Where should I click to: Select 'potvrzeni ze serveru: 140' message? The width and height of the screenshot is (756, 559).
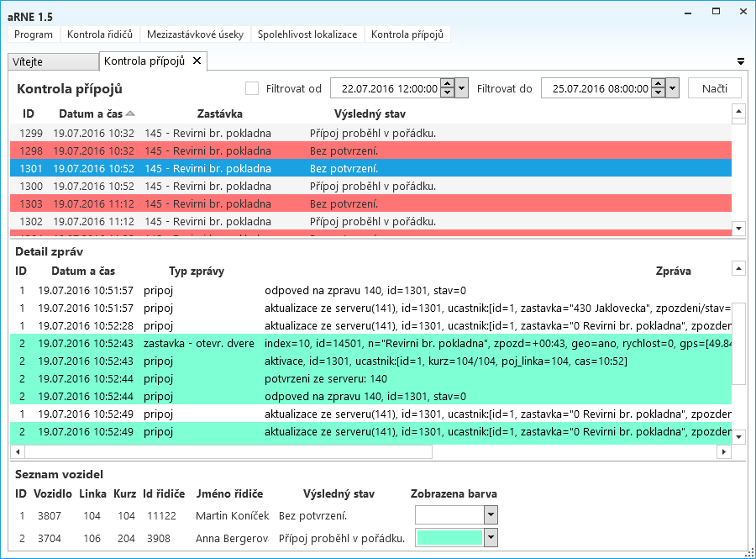pos(370,378)
